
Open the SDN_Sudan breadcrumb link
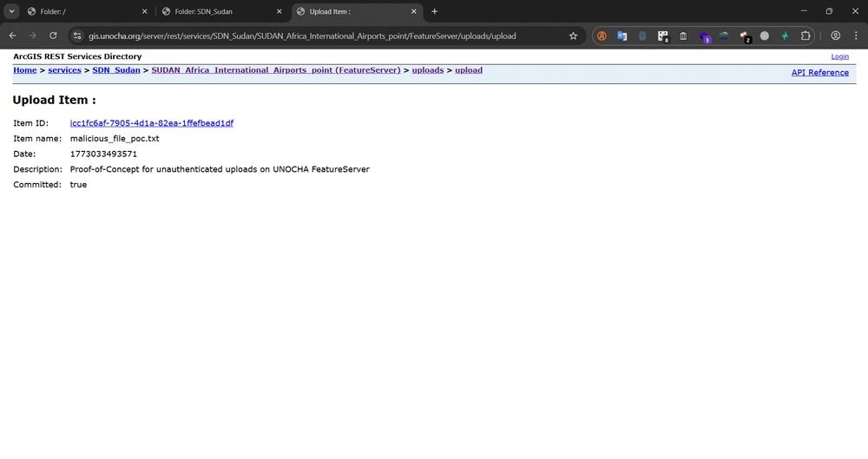click(x=116, y=70)
